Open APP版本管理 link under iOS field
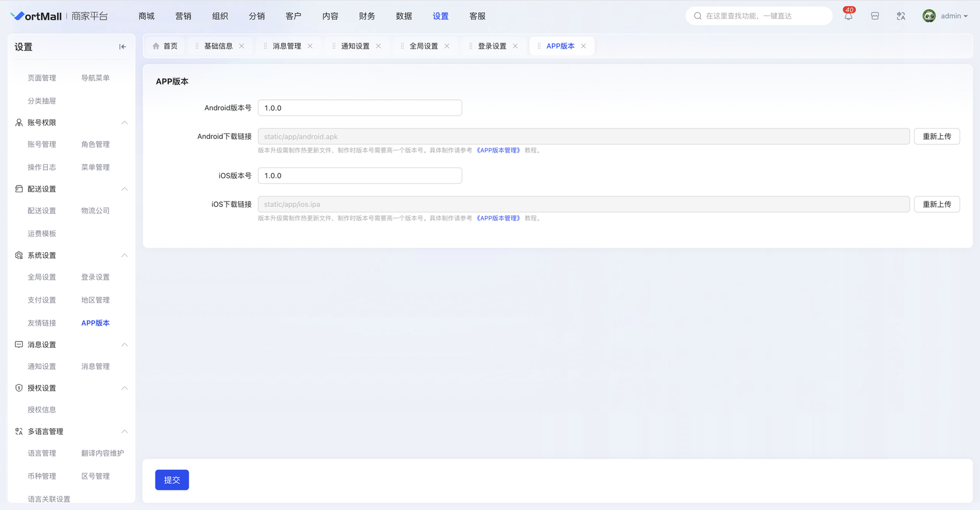This screenshot has width=980, height=510. 498,219
